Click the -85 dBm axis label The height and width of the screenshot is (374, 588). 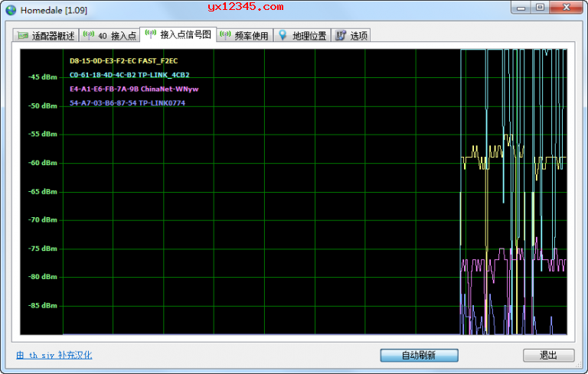[42, 305]
